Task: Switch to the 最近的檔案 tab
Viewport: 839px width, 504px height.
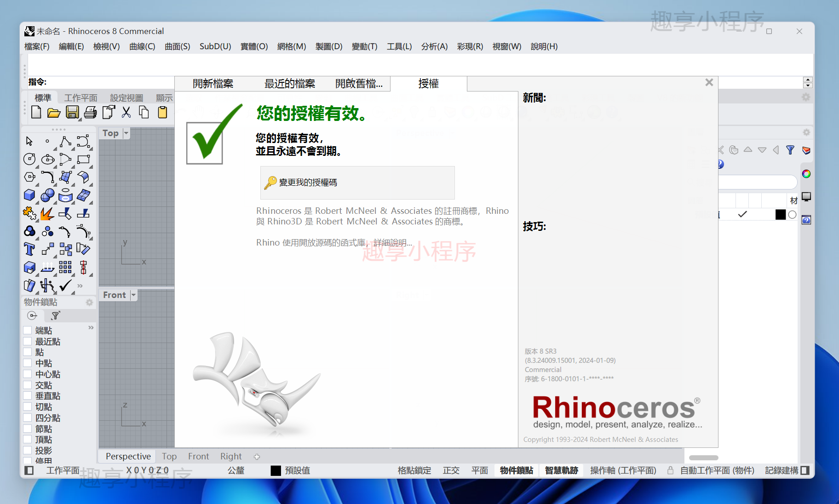Action: 290,84
